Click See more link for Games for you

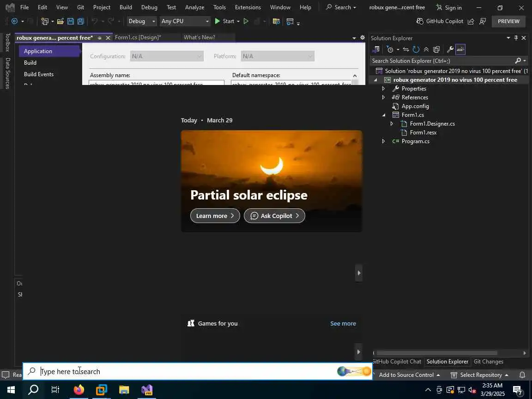tap(343, 324)
